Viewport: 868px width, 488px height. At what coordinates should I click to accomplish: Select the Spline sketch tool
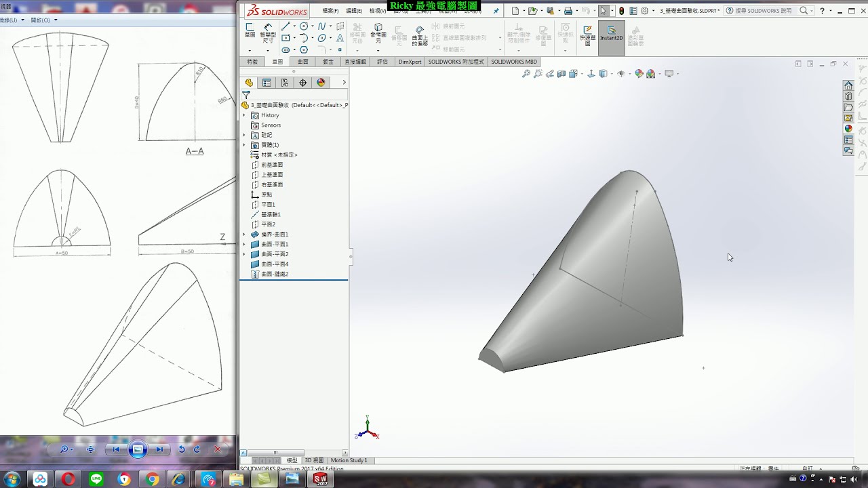[x=322, y=26]
